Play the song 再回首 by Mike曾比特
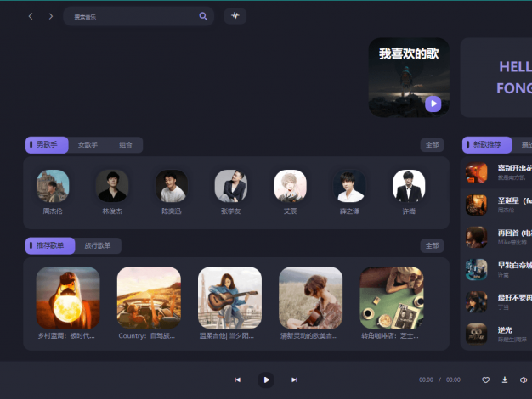The image size is (532, 399). (x=498, y=237)
